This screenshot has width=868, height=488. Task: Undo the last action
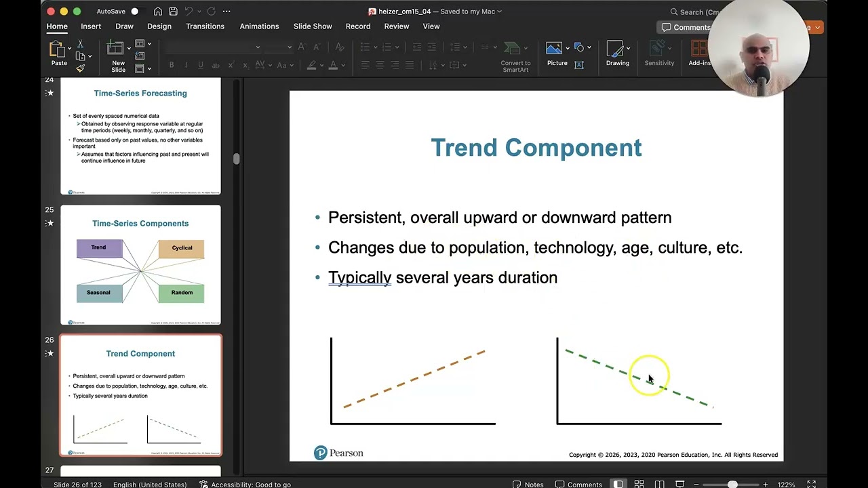tap(189, 12)
